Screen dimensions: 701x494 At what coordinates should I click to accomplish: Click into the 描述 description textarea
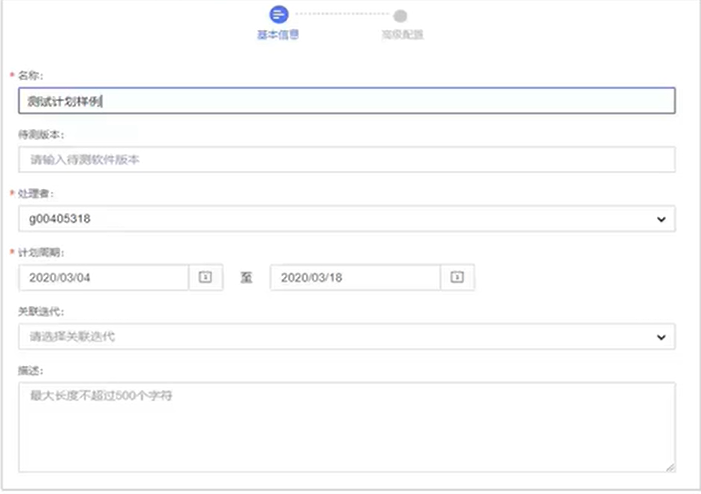coord(347,427)
